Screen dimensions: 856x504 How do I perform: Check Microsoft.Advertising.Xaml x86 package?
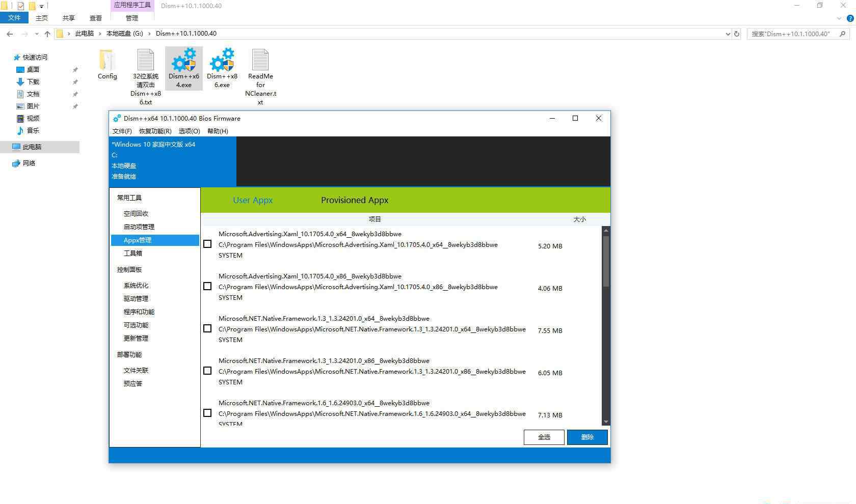tap(207, 287)
